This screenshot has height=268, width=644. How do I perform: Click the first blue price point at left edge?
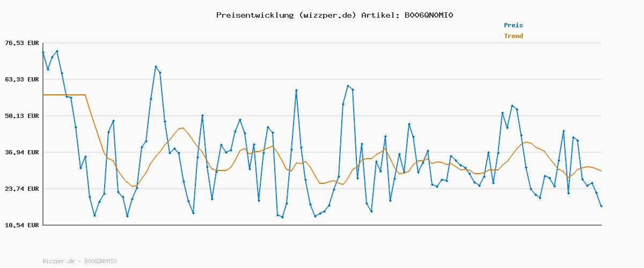pyautogui.click(x=43, y=53)
